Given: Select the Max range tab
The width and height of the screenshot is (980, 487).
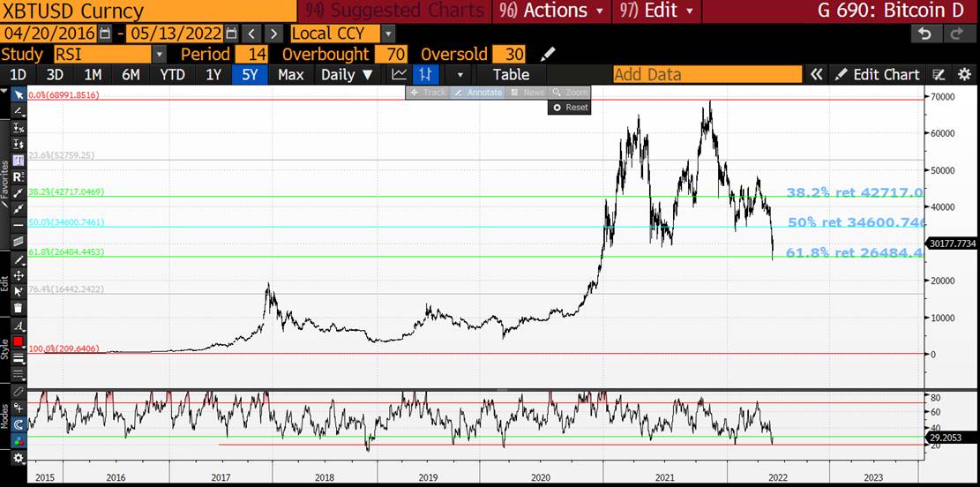Looking at the screenshot, I should (290, 75).
